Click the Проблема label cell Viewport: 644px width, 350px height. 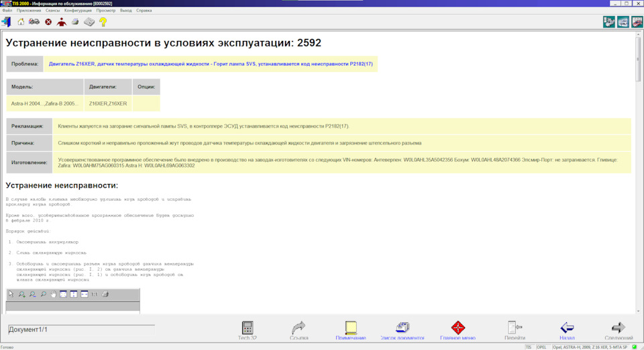[x=25, y=64]
